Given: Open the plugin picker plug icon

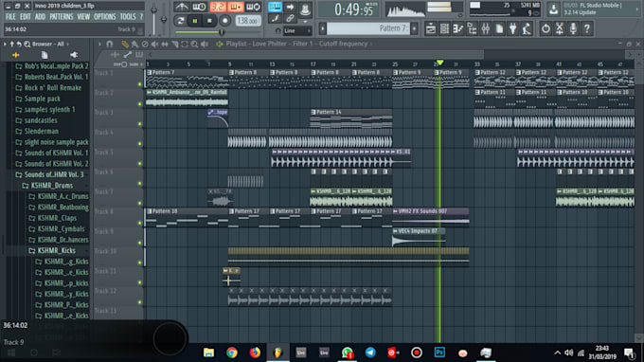Looking at the screenshot, I should 513,28.
